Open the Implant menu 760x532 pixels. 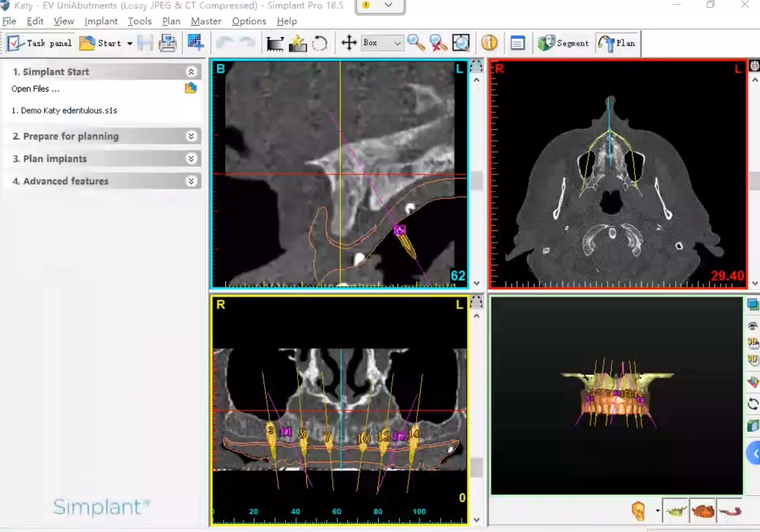(x=101, y=21)
